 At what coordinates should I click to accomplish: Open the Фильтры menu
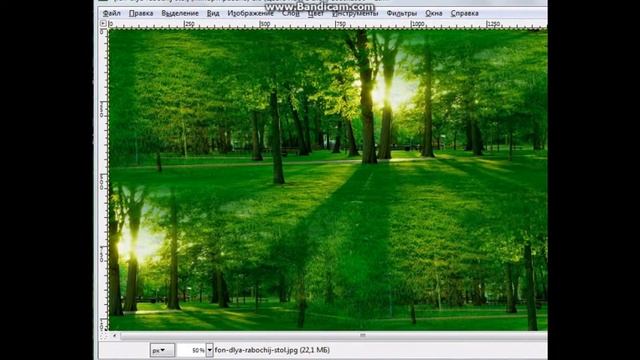401,13
